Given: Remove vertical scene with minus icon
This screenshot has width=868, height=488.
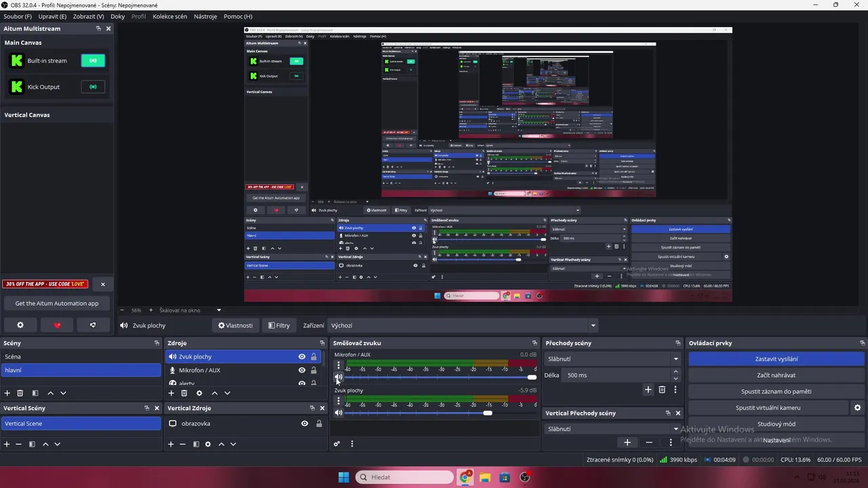Looking at the screenshot, I should coord(18,444).
